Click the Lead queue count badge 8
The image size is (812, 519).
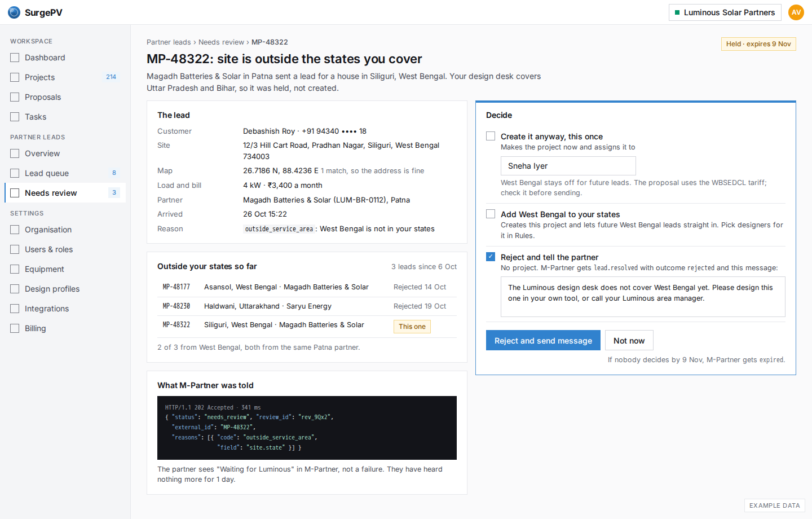pyautogui.click(x=114, y=173)
